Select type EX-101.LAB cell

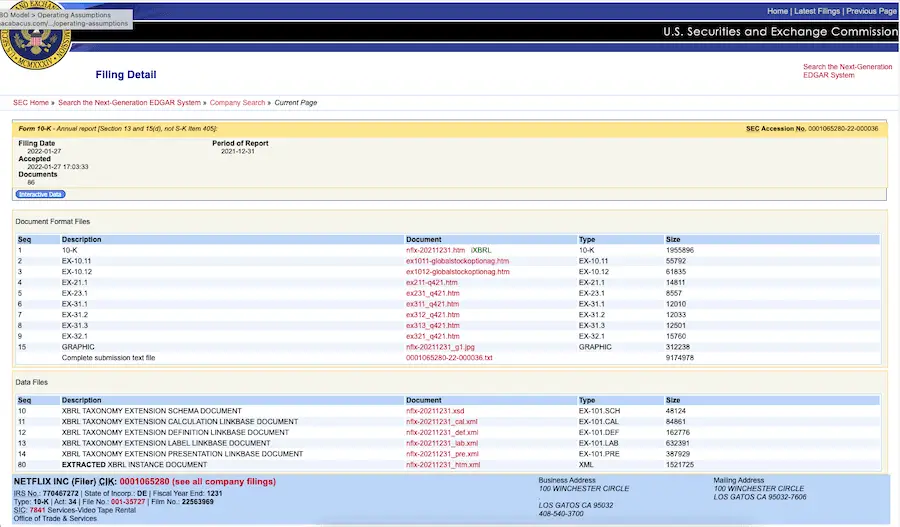pyautogui.click(x=598, y=443)
